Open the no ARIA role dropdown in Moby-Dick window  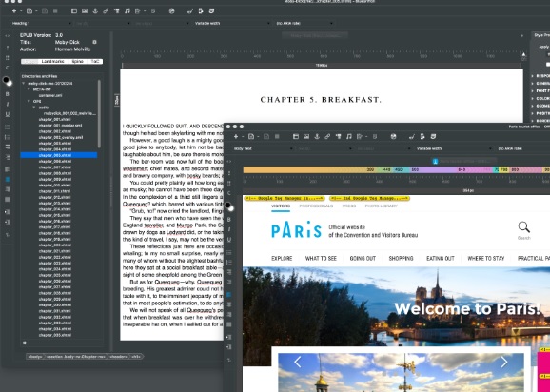tap(304, 23)
